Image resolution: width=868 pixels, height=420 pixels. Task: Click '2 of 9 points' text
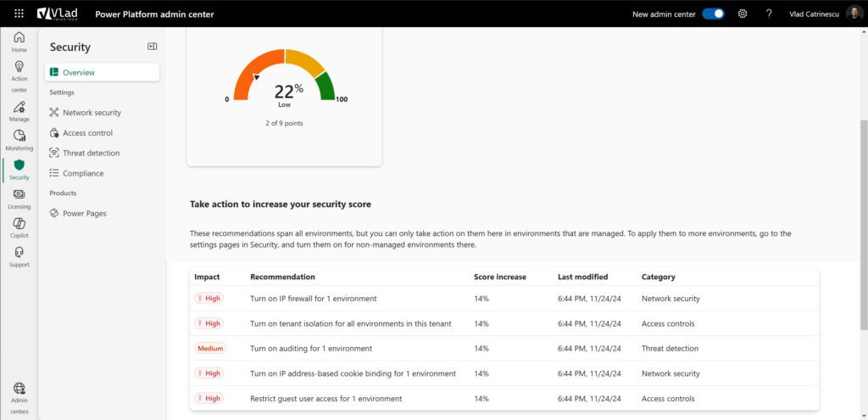[x=284, y=123]
